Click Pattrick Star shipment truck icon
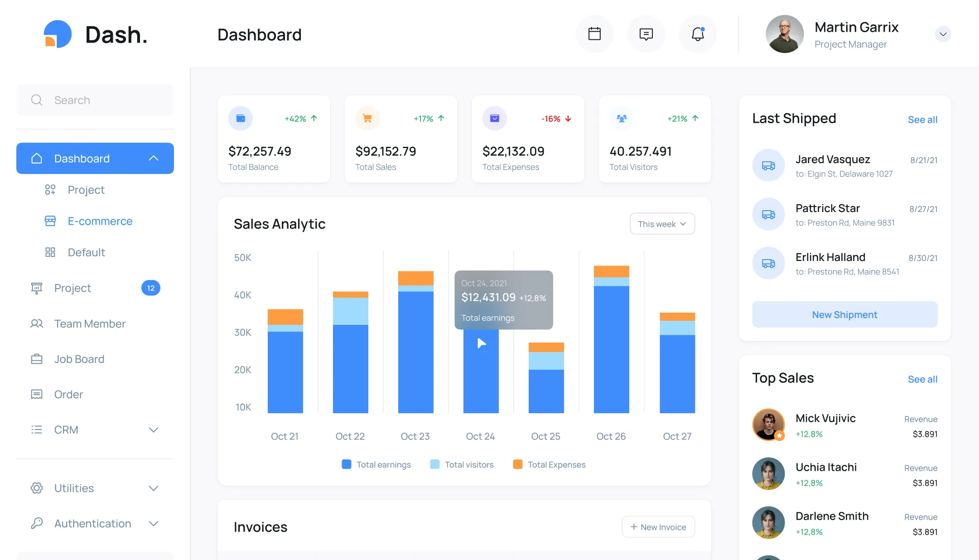Viewport: 979px width, 560px height. click(x=768, y=214)
